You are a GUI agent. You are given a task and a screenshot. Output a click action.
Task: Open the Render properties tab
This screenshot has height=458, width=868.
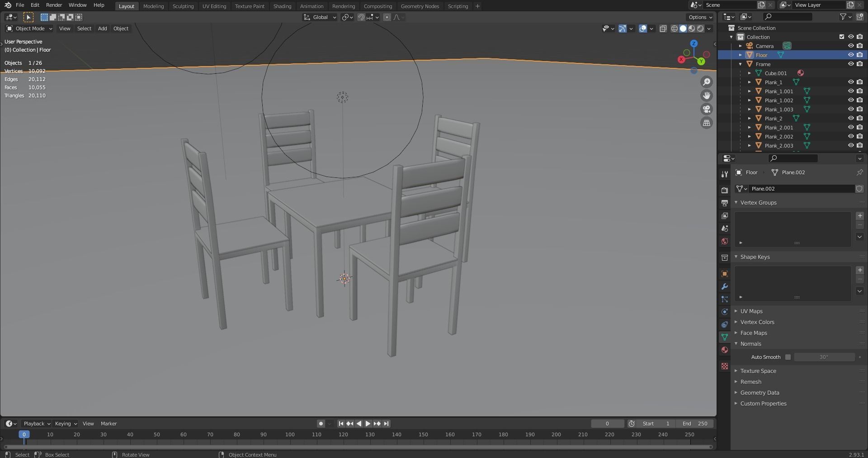(x=725, y=190)
